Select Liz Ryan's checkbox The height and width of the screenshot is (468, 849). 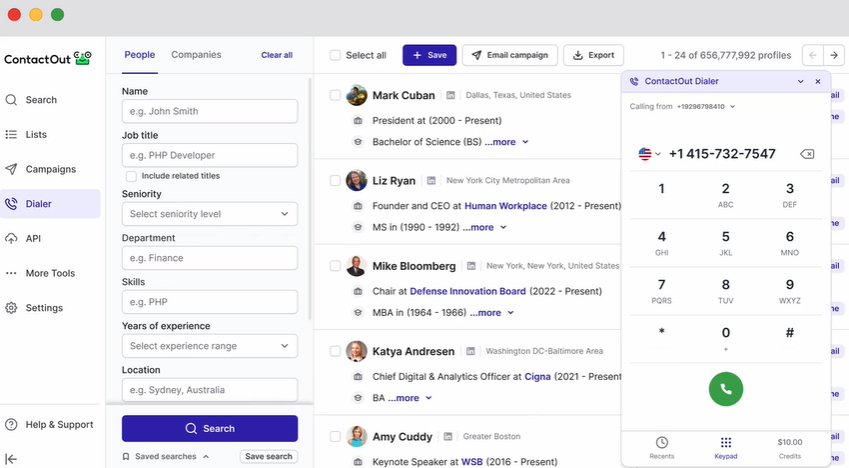335,180
